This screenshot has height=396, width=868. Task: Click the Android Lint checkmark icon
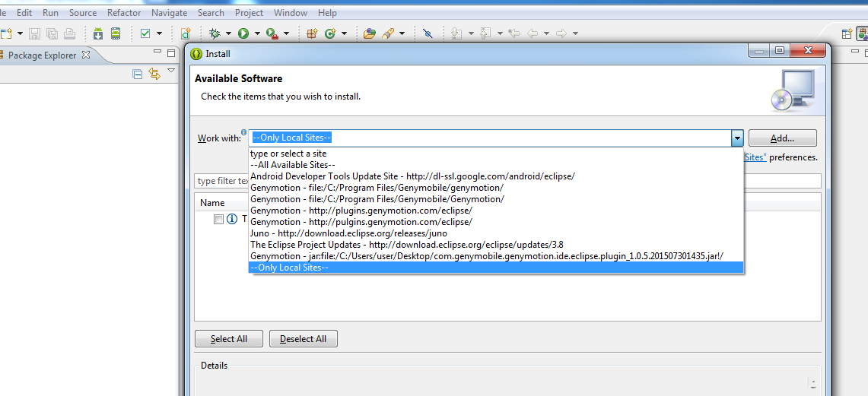(x=145, y=33)
